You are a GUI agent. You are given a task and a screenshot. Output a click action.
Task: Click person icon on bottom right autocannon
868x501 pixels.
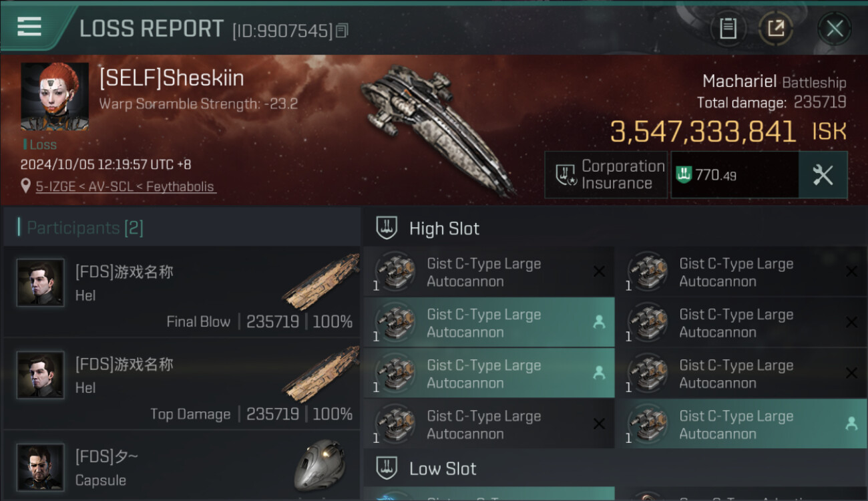pyautogui.click(x=851, y=424)
